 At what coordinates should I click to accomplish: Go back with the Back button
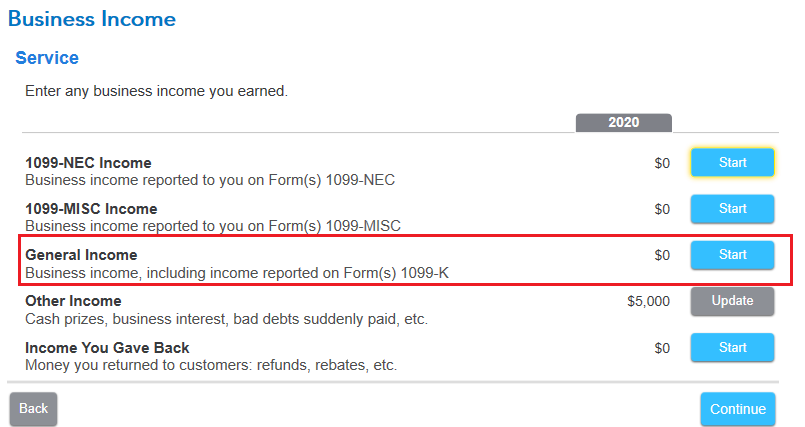coord(33,409)
